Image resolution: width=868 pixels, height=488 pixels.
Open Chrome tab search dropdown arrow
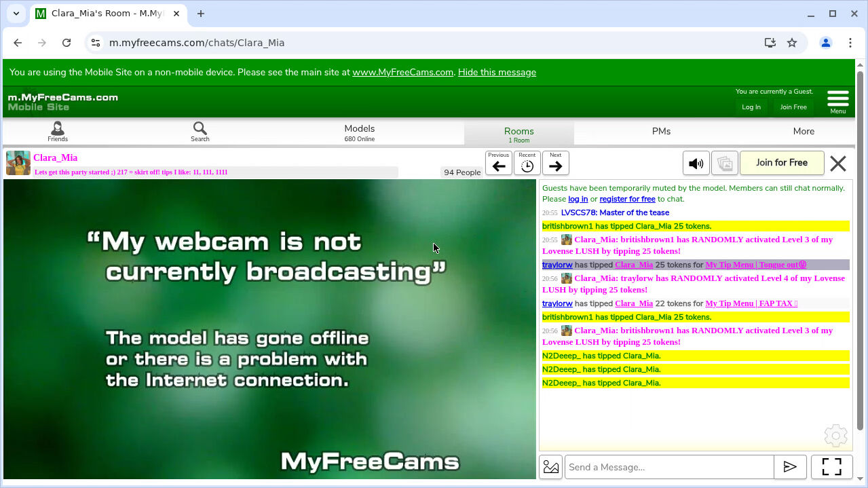pos(16,14)
